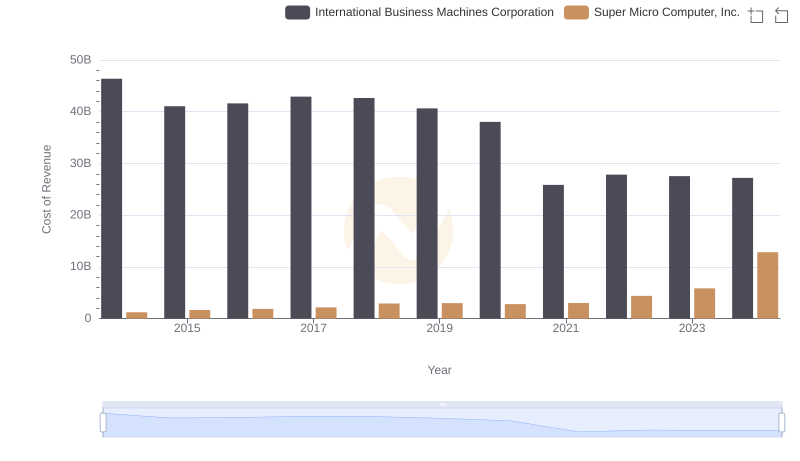Click the IBM bar for 2018
The image size is (800, 461).
364,209
